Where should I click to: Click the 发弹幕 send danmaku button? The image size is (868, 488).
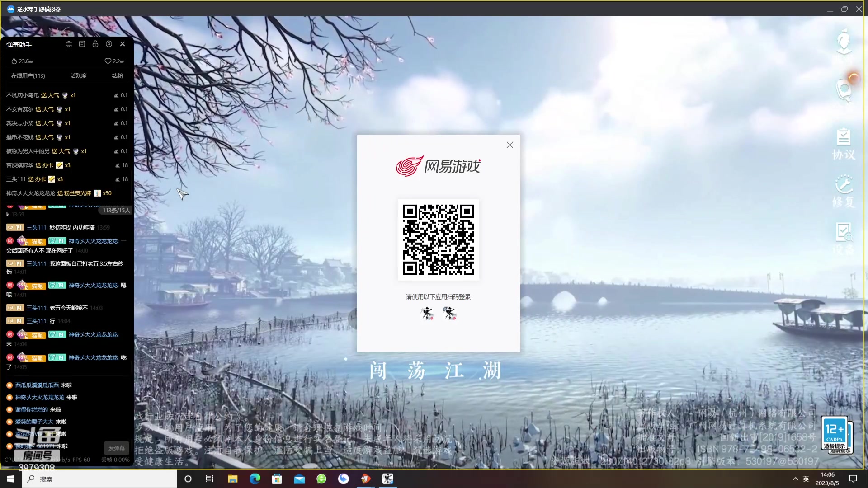click(x=117, y=448)
